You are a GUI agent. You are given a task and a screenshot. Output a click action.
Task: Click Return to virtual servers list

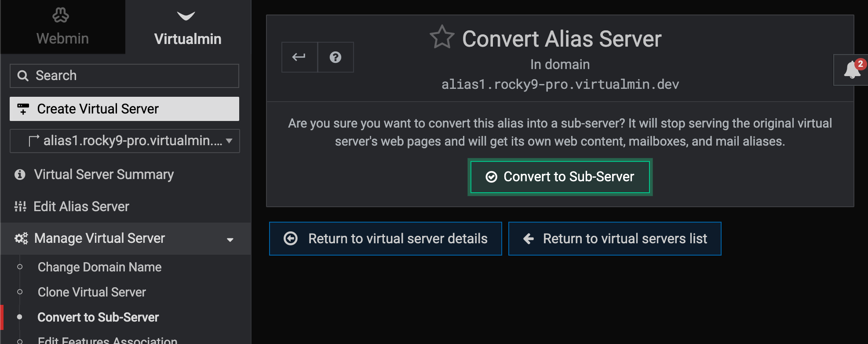click(x=615, y=238)
